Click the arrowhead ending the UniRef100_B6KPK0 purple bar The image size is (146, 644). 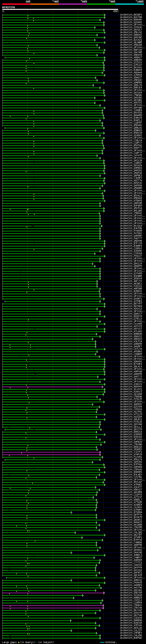pyautogui.click(x=102, y=387)
